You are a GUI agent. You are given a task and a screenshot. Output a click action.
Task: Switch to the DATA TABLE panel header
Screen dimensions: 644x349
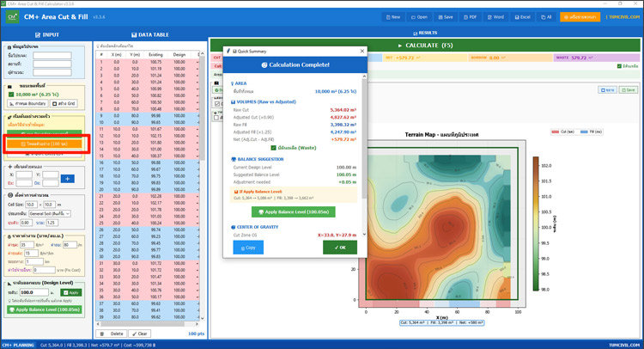tap(150, 34)
